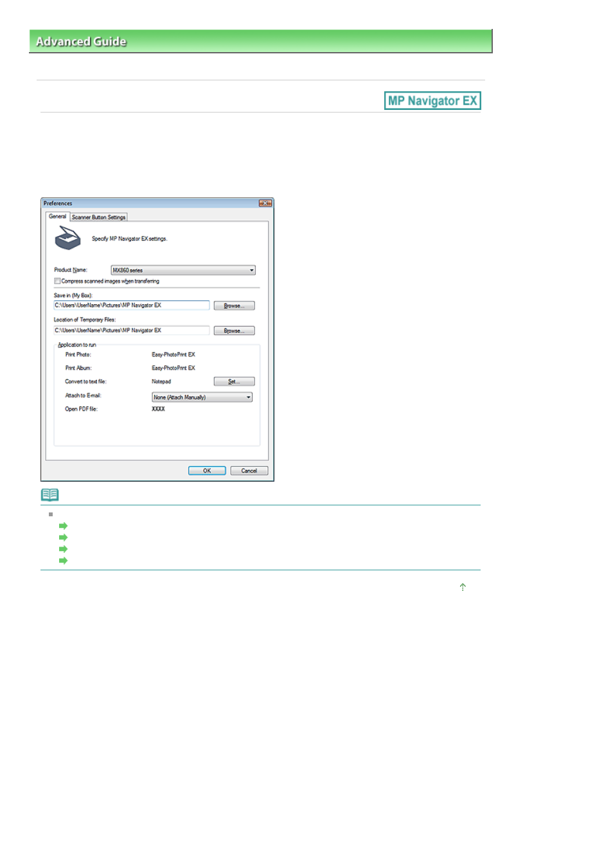Click 'Specify MP Navigator EX settings.' text
This screenshot has height=868, width=613.
[x=129, y=239]
